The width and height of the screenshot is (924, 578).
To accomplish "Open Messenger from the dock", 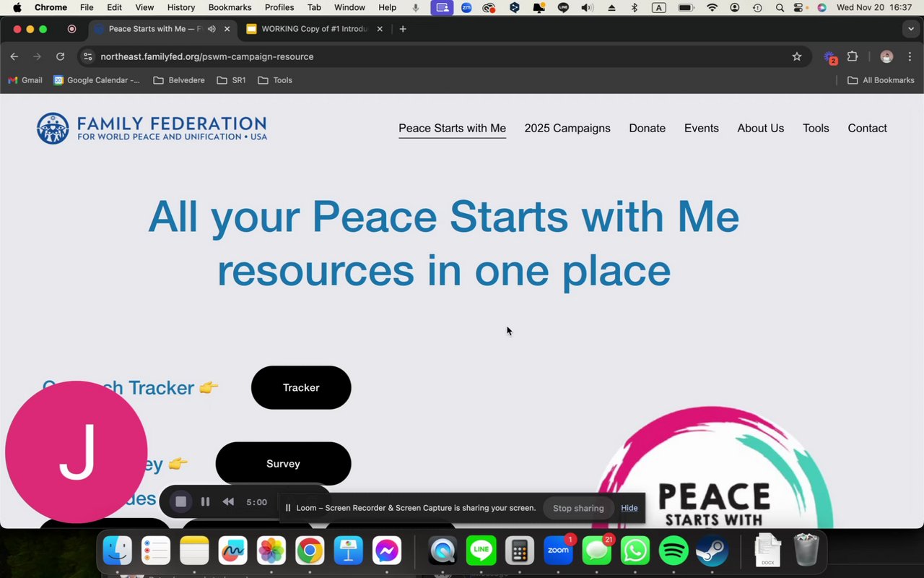I will tap(387, 551).
